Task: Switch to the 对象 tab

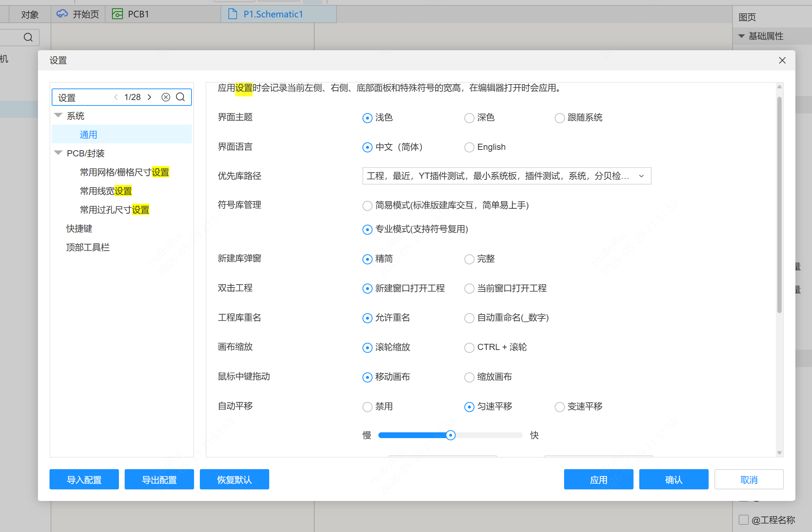Action: click(30, 14)
